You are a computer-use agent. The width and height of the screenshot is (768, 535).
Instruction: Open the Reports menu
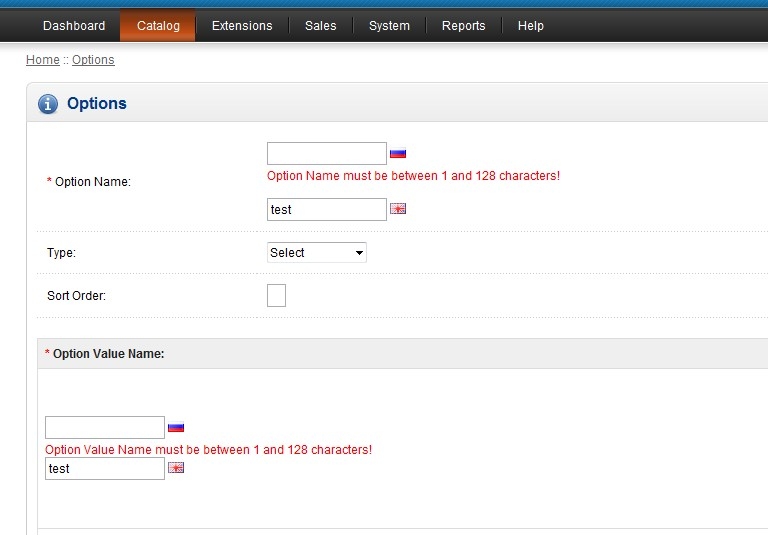click(464, 26)
